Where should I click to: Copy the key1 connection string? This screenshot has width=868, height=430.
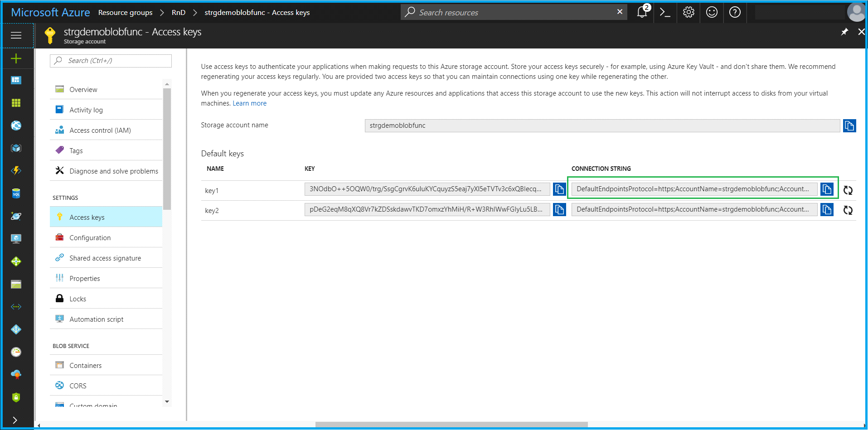827,189
